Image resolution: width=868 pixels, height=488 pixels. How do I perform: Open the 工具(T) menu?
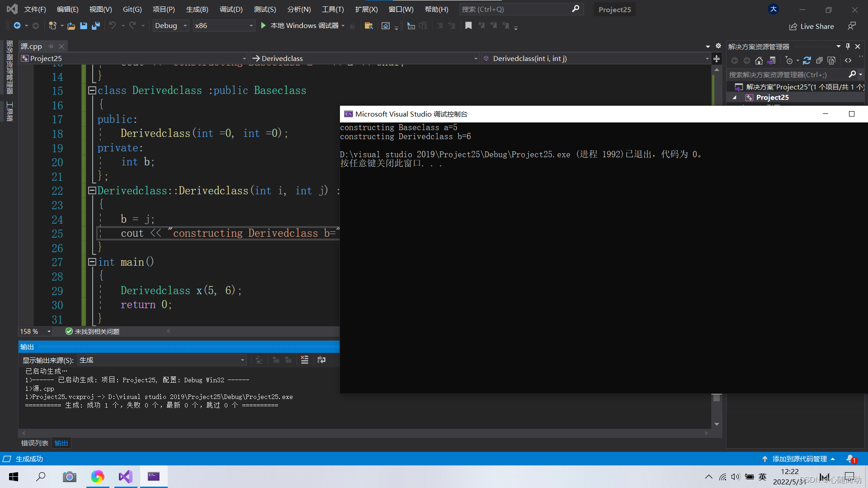[x=333, y=9]
